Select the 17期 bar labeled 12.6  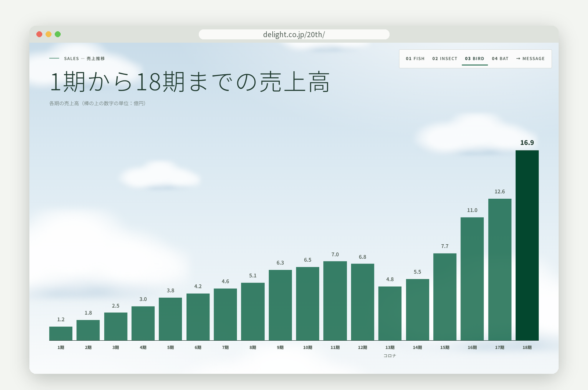pyautogui.click(x=500, y=270)
